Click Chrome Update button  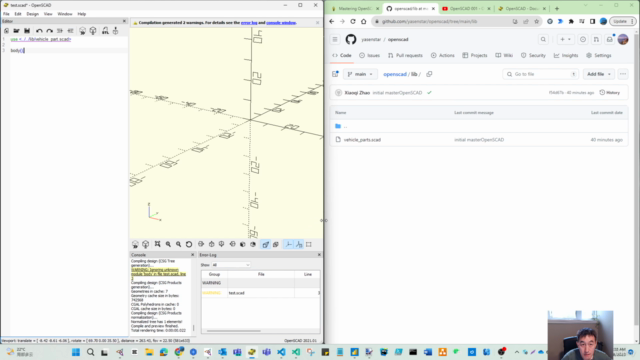click(x=622, y=21)
